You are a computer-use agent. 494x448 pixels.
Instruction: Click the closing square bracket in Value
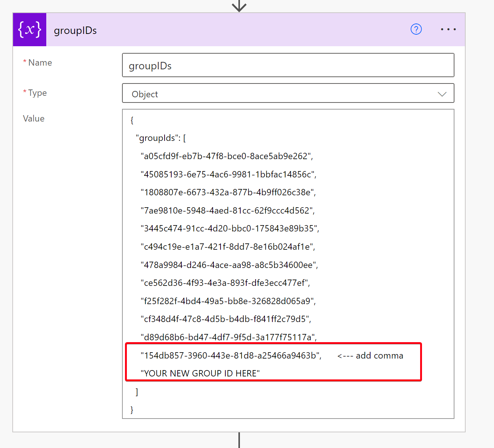(137, 392)
